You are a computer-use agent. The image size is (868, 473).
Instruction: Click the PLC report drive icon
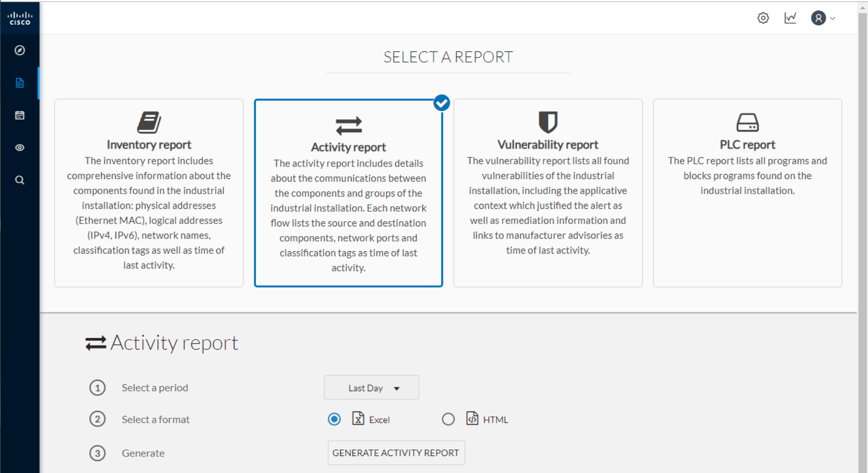pyautogui.click(x=748, y=122)
